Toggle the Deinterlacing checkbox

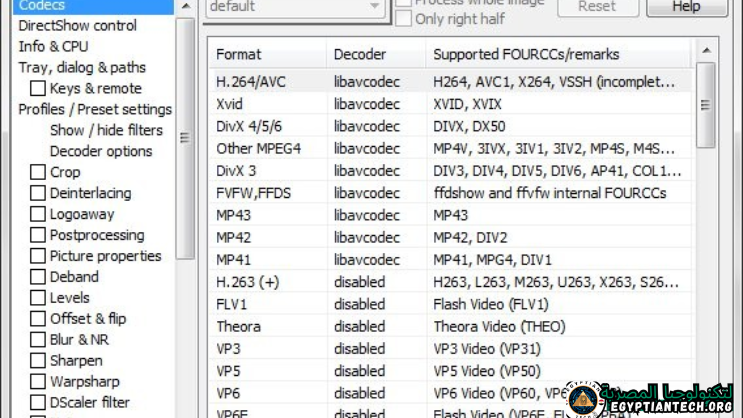38,193
